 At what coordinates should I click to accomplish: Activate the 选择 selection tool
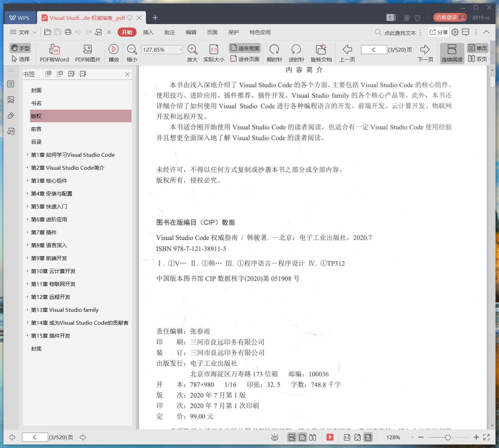pyautogui.click(x=21, y=59)
